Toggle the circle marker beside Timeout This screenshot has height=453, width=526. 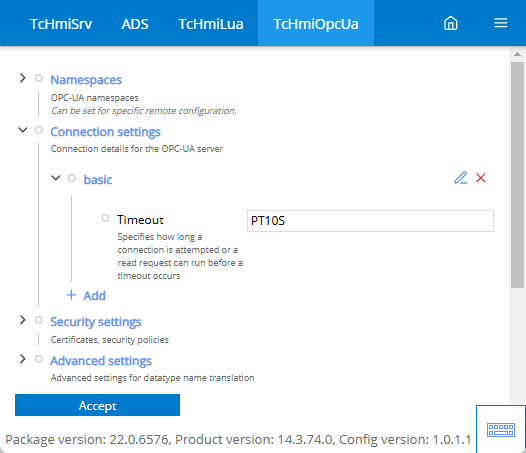point(105,218)
